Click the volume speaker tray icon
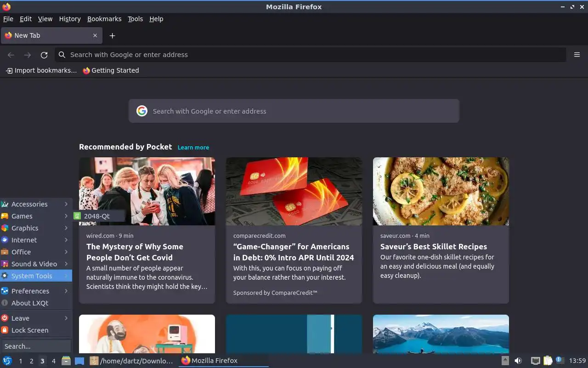 pos(518,361)
